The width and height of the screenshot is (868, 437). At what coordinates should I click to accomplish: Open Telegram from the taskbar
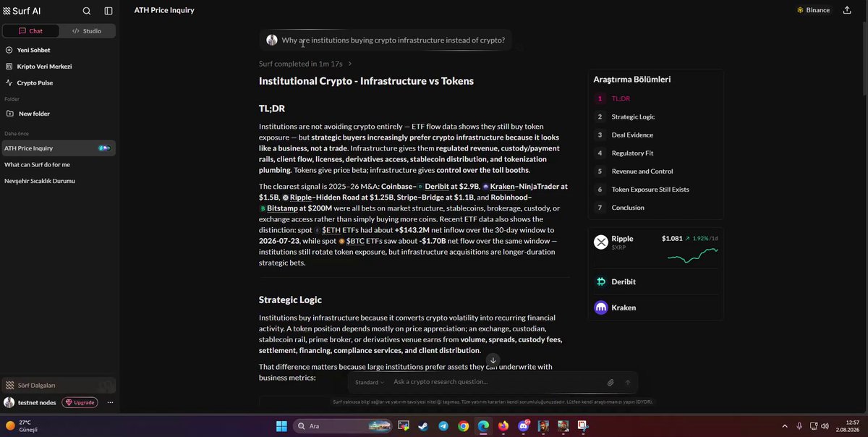pos(443,426)
